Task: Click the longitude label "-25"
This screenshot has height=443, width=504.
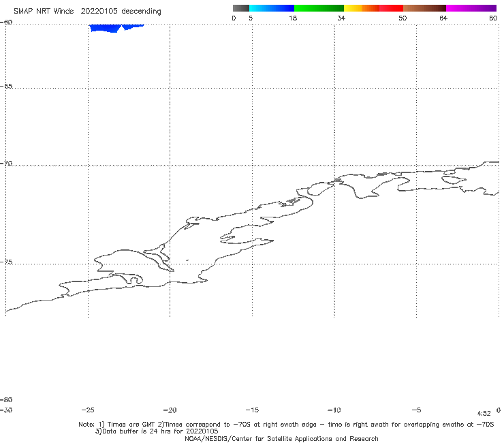Action: coord(88,410)
